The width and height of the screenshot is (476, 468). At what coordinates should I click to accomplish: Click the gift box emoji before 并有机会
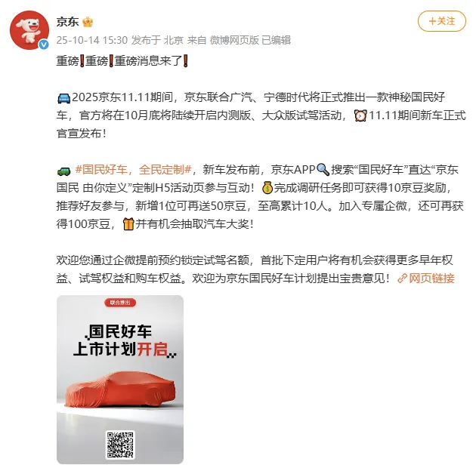pos(128,224)
